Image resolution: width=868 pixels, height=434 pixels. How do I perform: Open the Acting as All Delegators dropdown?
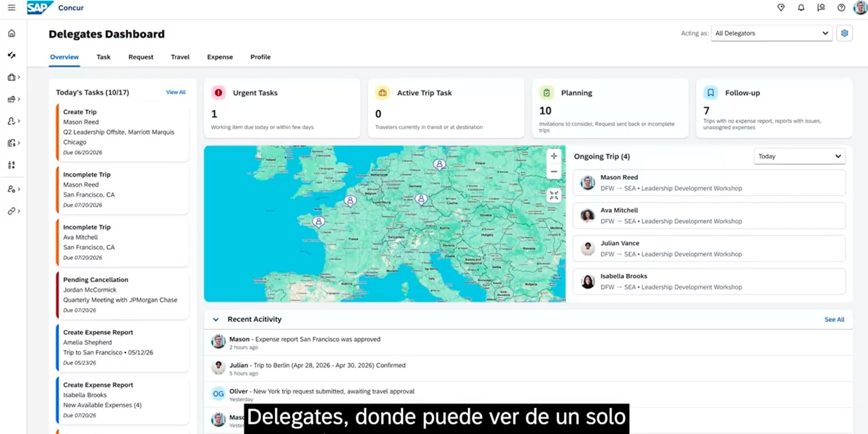(x=771, y=33)
